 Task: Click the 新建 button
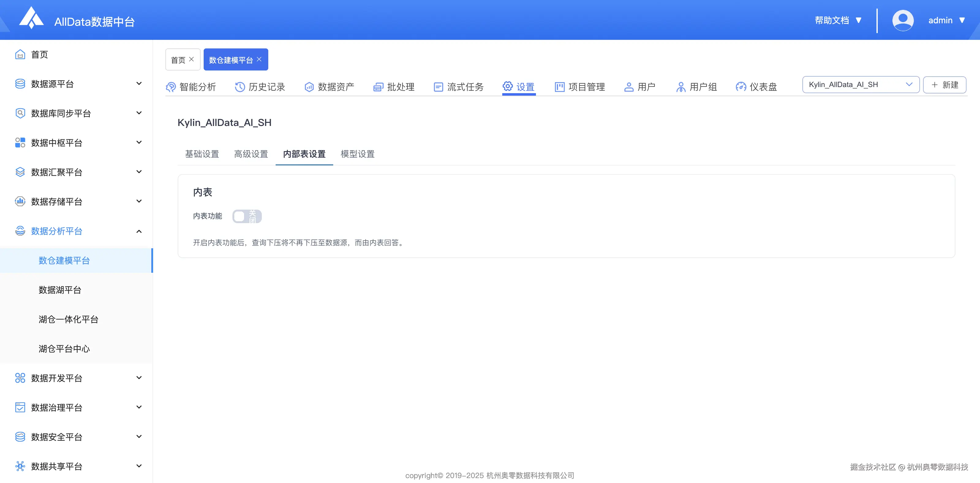click(x=944, y=85)
